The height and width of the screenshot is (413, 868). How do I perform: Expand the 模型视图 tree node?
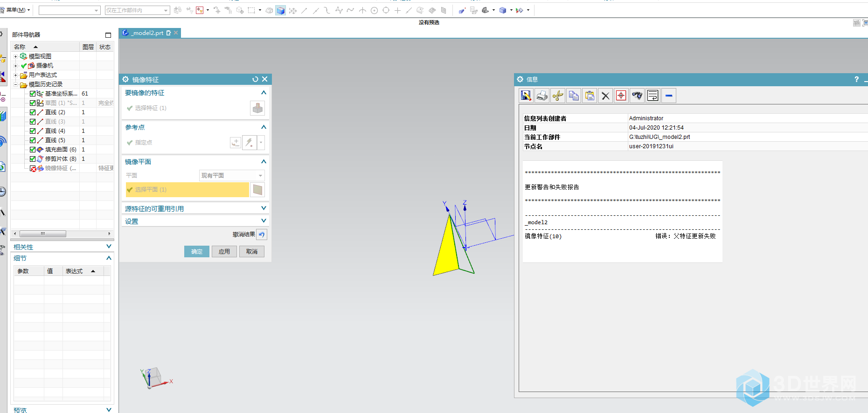(15, 56)
